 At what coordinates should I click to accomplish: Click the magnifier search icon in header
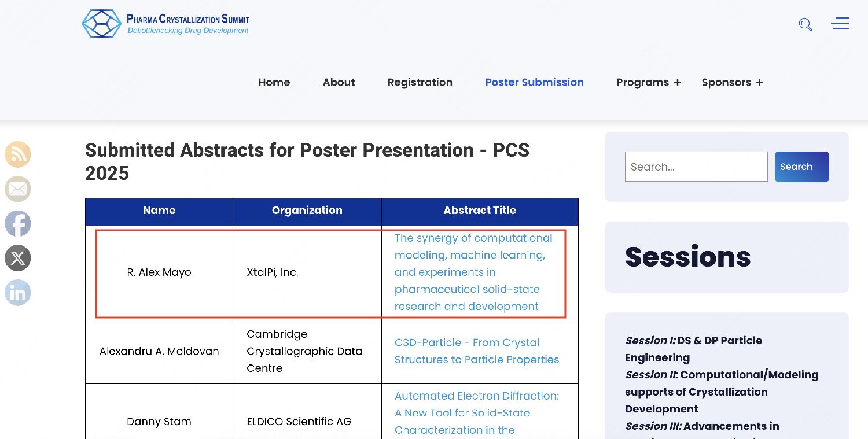(x=805, y=24)
